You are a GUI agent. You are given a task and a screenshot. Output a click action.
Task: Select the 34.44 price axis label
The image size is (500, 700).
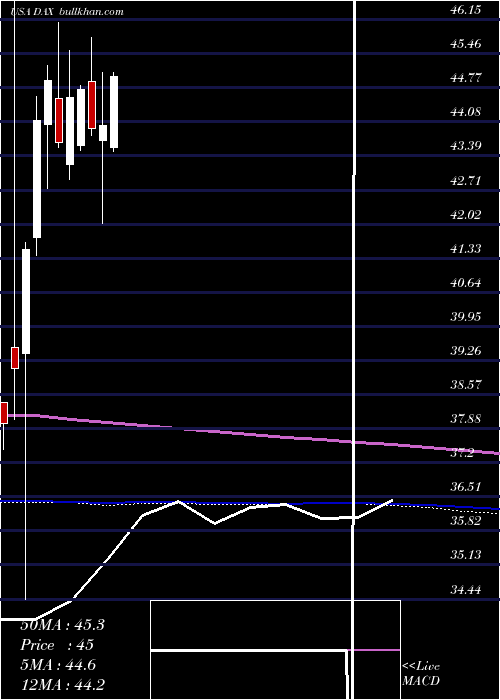(x=466, y=589)
